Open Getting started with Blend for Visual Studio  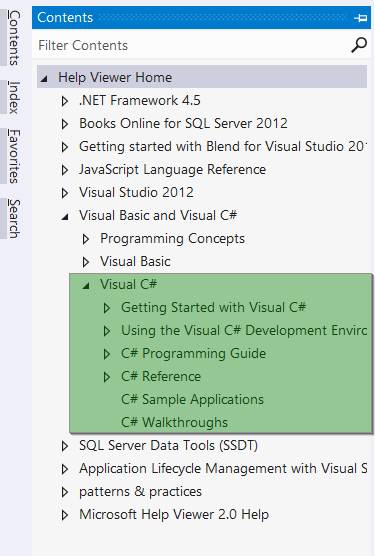[x=223, y=146]
